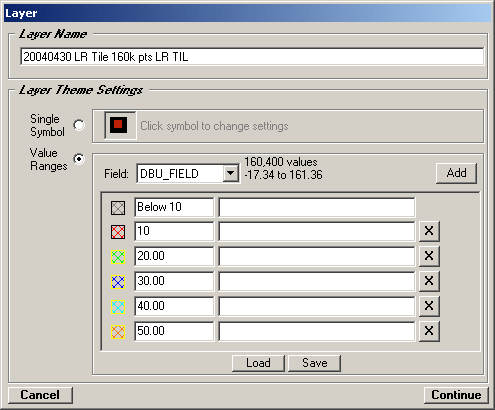Click the gray symbol for Below 10 range
The height and width of the screenshot is (410, 495).
click(118, 207)
